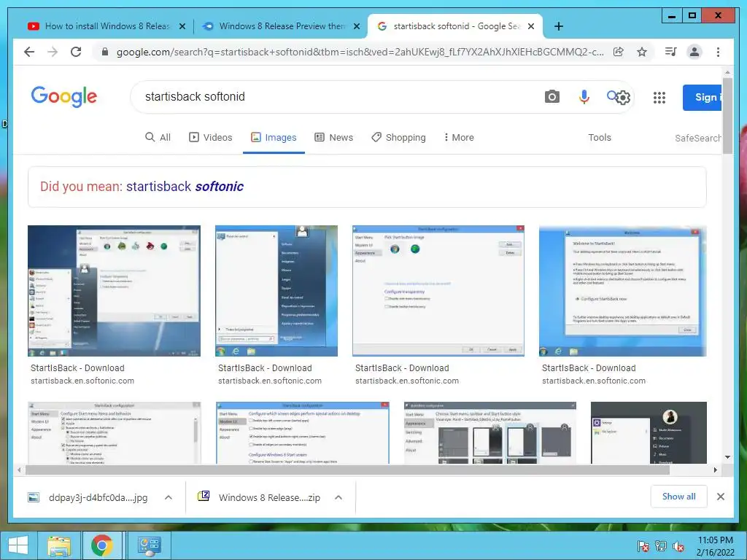This screenshot has width=747, height=560.
Task: Go back with the browser back arrow
Action: [29, 52]
